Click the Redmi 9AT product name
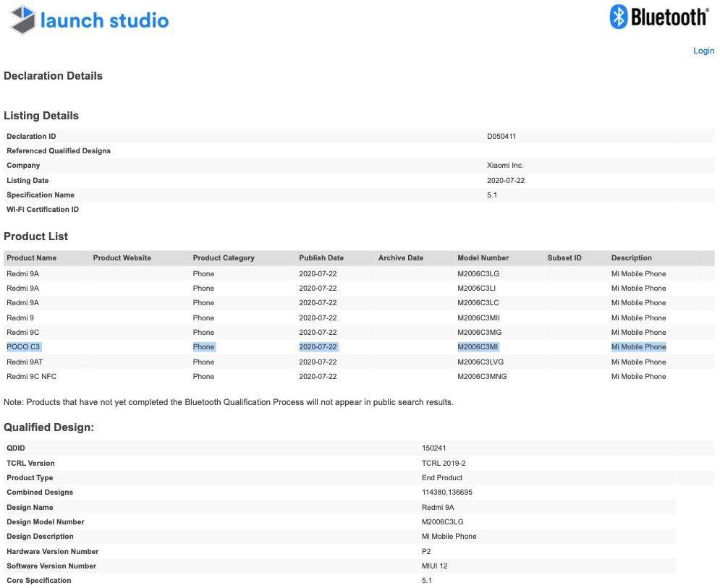 click(x=25, y=362)
